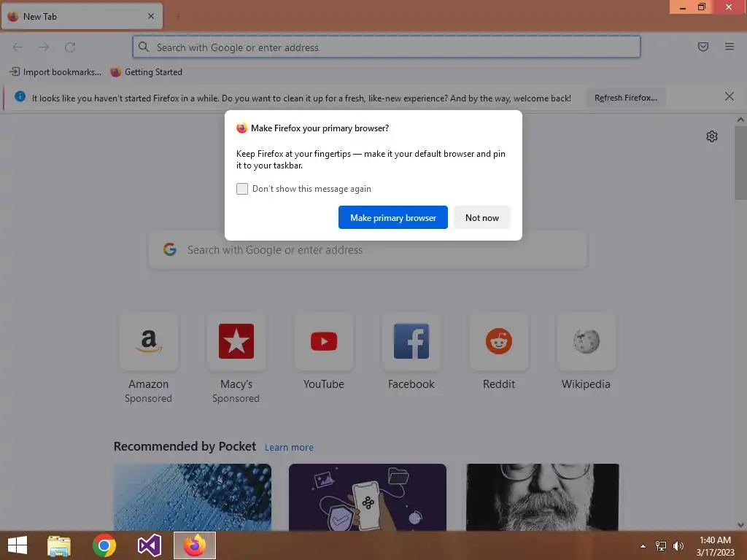Image resolution: width=747 pixels, height=560 pixels.
Task: Click the Not now button
Action: click(482, 217)
